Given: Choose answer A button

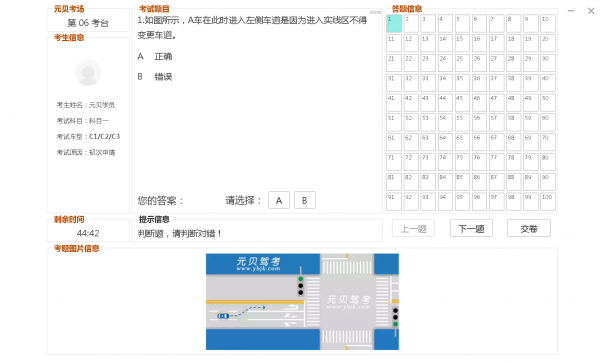Looking at the screenshot, I should pos(279,200).
